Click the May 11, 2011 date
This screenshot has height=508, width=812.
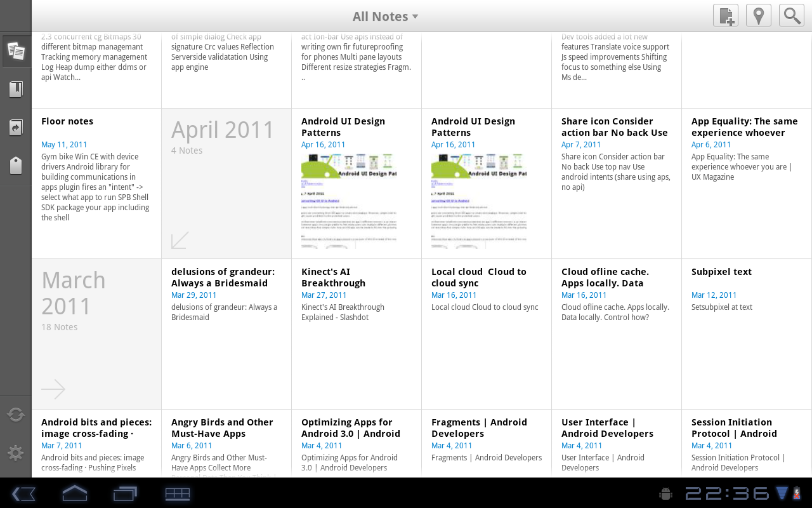(x=64, y=145)
